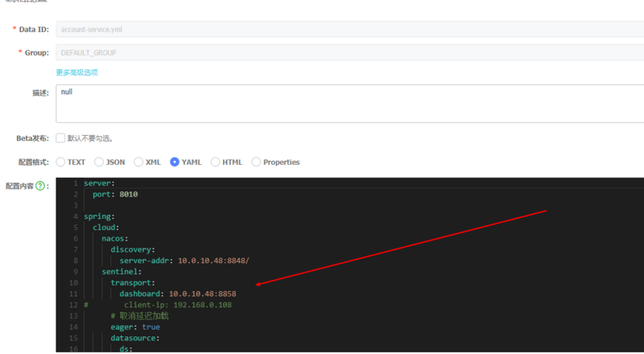
Task: Select the YAML format radio button
Action: click(x=175, y=162)
